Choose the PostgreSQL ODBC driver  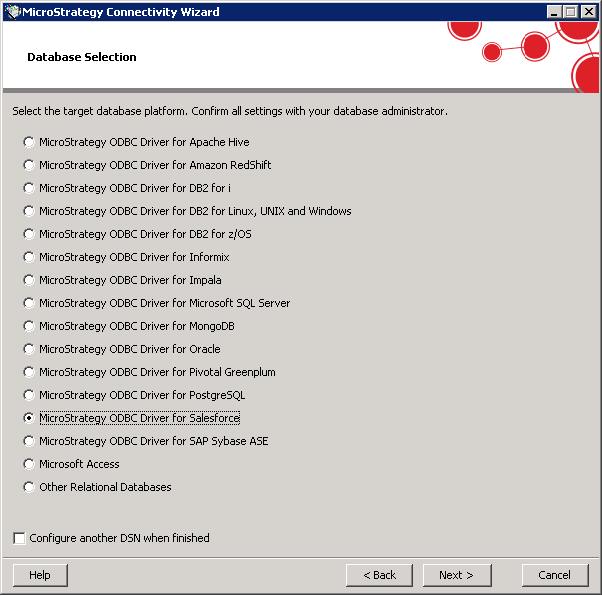(29, 395)
